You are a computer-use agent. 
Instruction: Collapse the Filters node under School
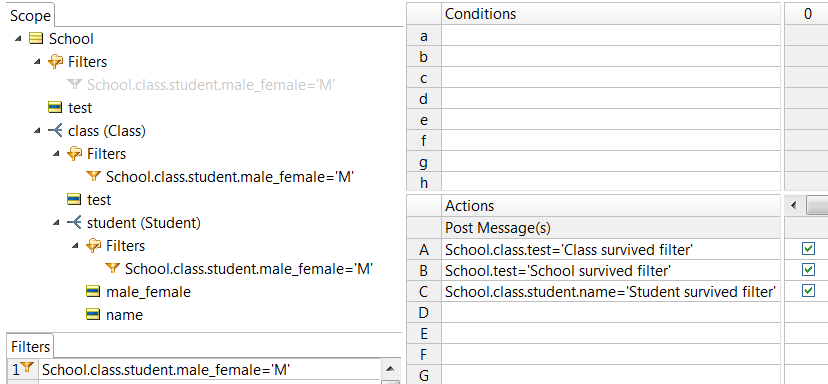37,62
